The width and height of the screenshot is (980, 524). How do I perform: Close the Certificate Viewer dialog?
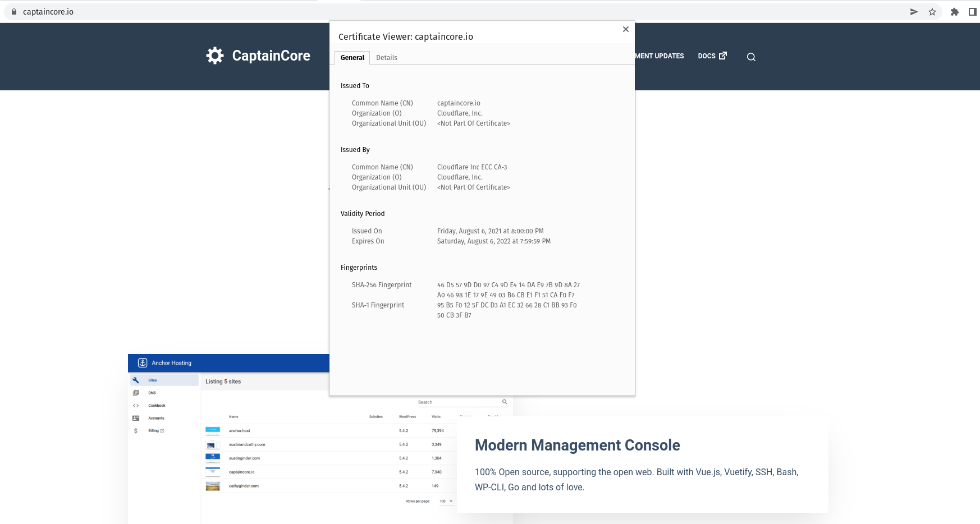tap(626, 29)
